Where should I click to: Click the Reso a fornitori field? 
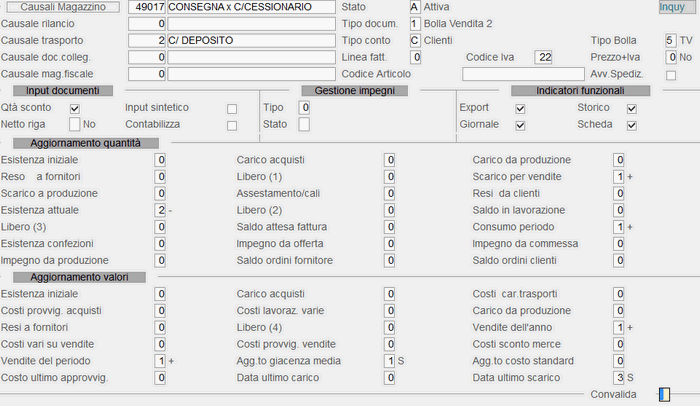160,177
